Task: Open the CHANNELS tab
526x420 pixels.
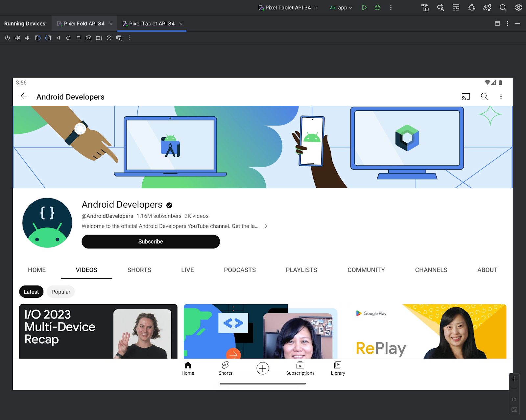Action: pyautogui.click(x=431, y=270)
